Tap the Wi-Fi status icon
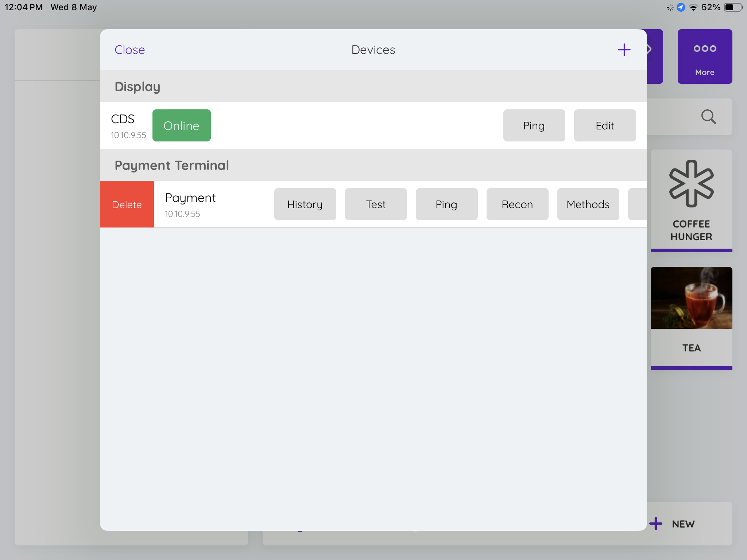The width and height of the screenshot is (747, 560). (693, 7)
